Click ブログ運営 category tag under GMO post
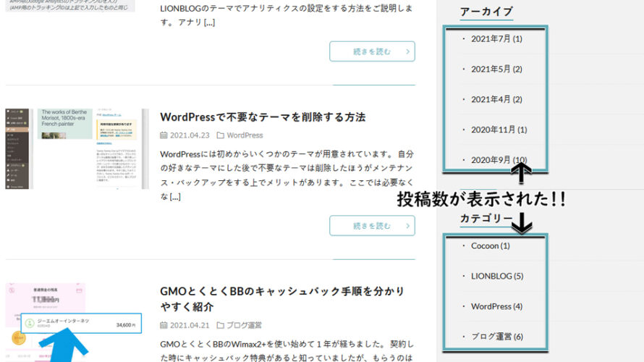The image size is (644, 362). 244,325
